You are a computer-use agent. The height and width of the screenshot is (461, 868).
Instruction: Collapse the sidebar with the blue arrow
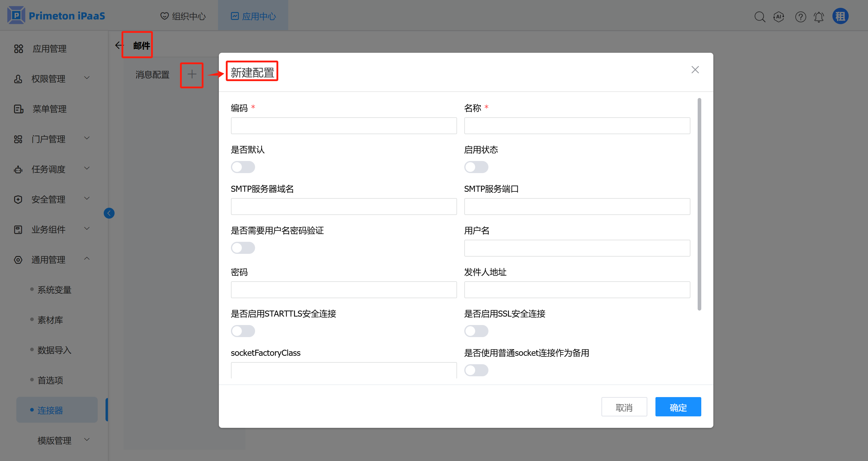109,213
